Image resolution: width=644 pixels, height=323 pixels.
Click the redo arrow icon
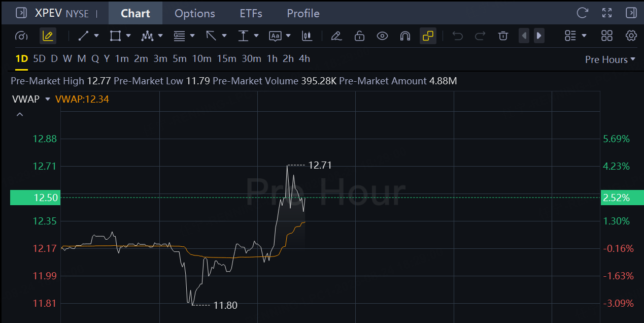click(x=480, y=36)
